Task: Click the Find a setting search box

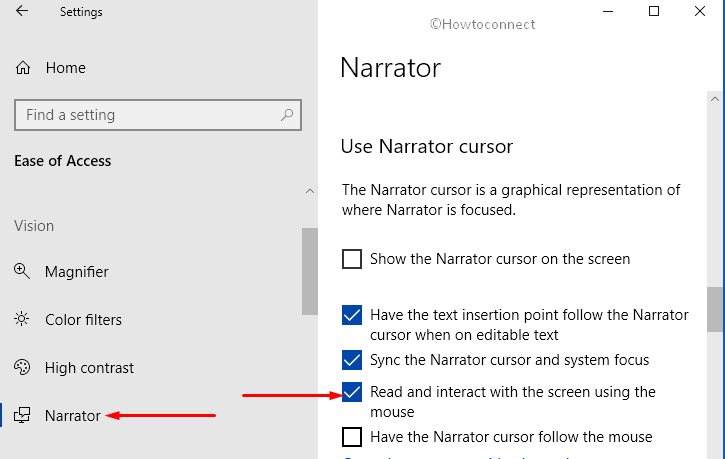Action: (158, 115)
